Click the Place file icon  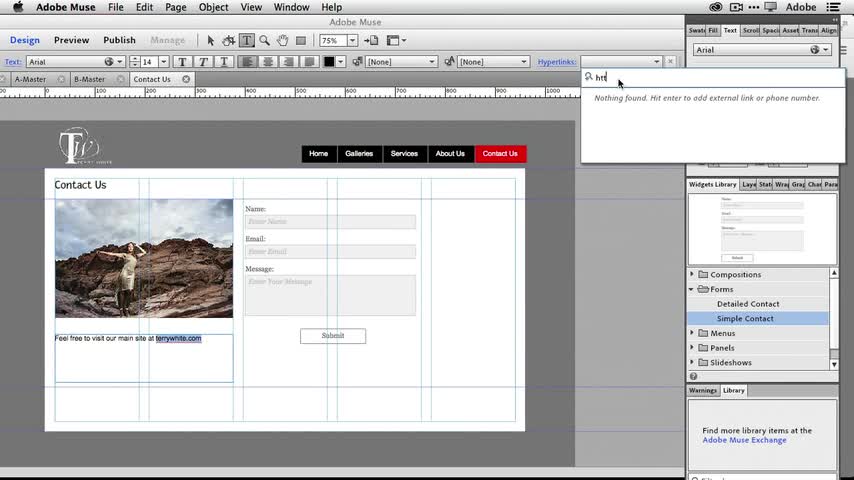[371, 40]
